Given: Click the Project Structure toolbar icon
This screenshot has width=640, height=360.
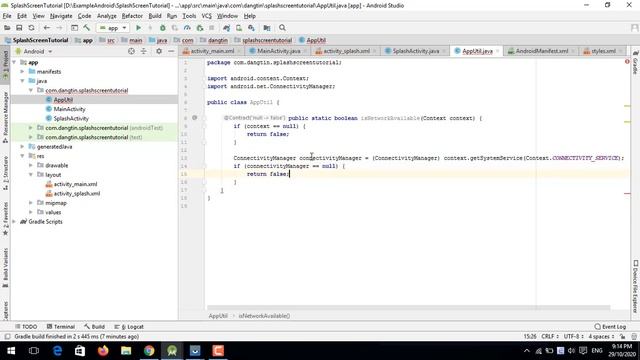Looking at the screenshot, I should point(267,28).
